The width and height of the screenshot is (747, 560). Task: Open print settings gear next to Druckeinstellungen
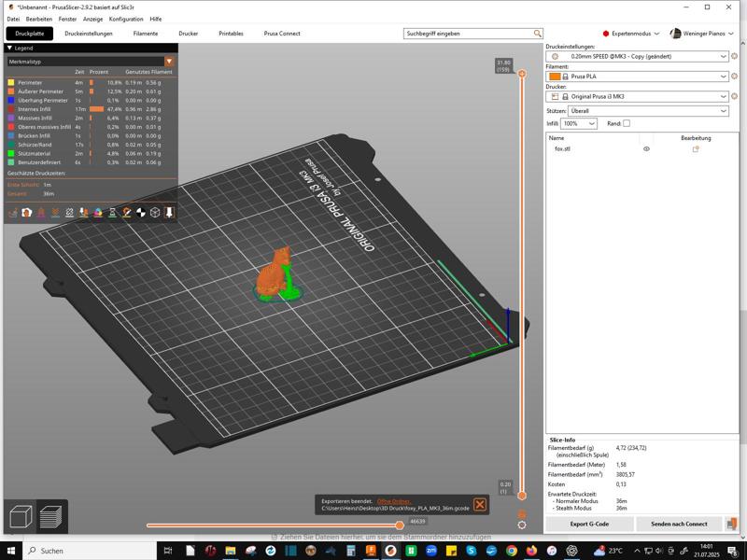(735, 56)
